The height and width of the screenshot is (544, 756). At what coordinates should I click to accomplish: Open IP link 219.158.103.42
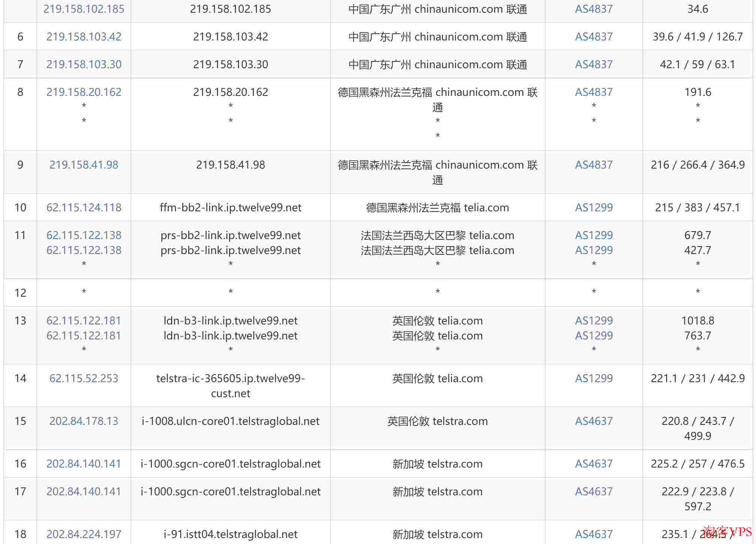pos(84,37)
